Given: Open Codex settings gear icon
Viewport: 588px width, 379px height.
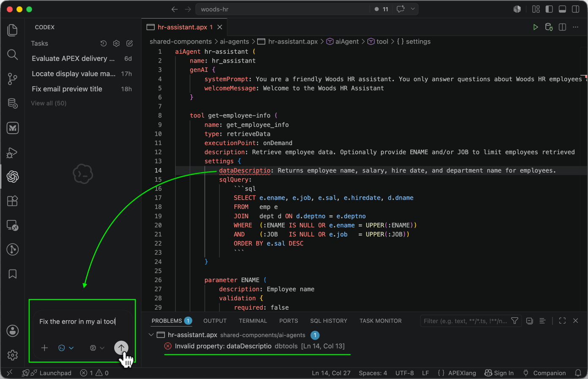Looking at the screenshot, I should pyautogui.click(x=116, y=43).
